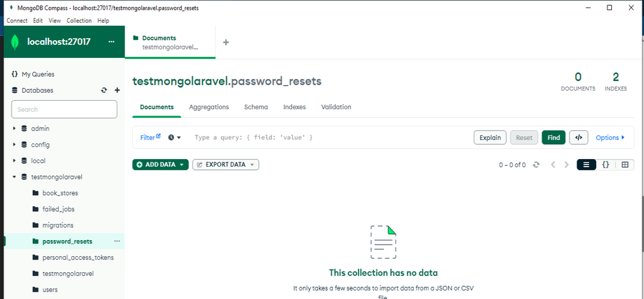Click the query code export icon
The image size is (644, 299).
(579, 138)
